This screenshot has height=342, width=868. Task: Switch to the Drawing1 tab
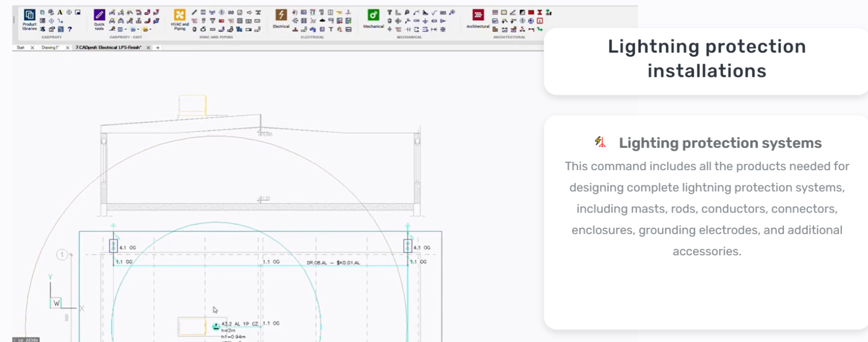50,48
